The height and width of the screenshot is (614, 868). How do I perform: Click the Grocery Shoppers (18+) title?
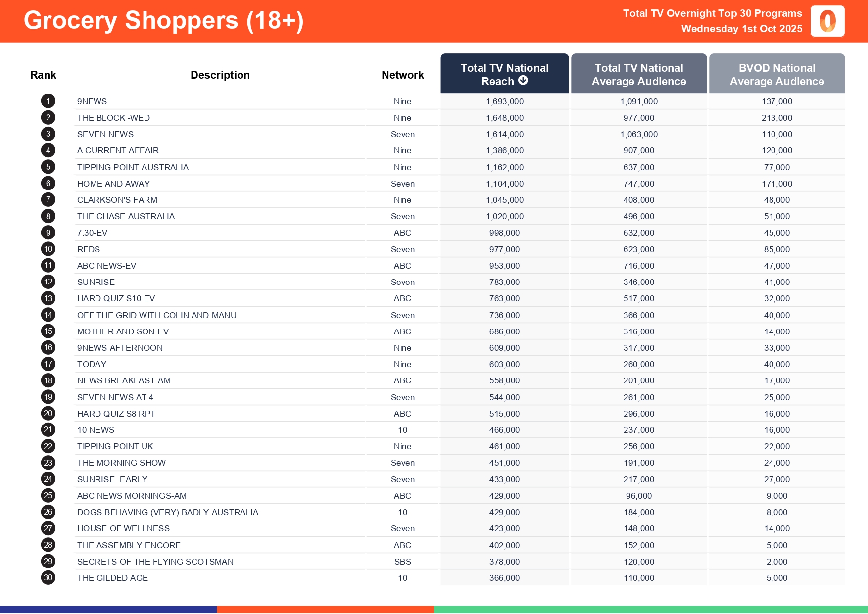coord(164,21)
